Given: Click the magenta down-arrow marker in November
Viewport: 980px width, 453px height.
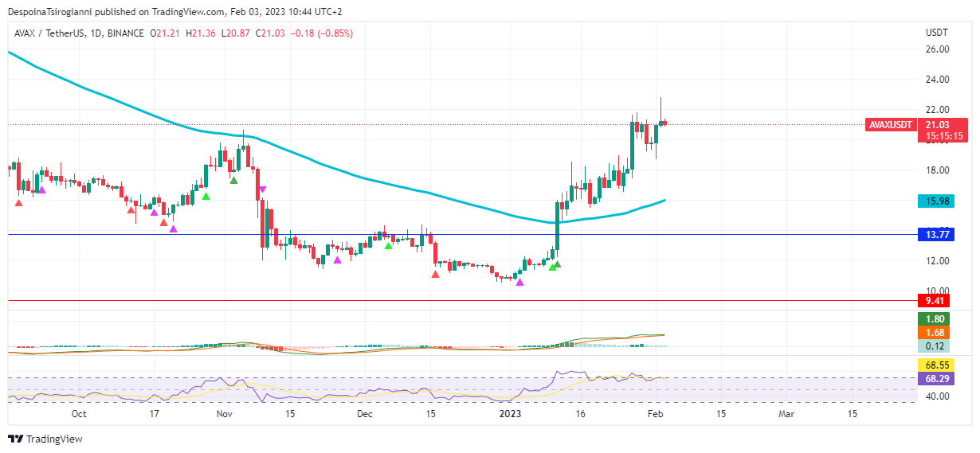Looking at the screenshot, I should pos(262,189).
